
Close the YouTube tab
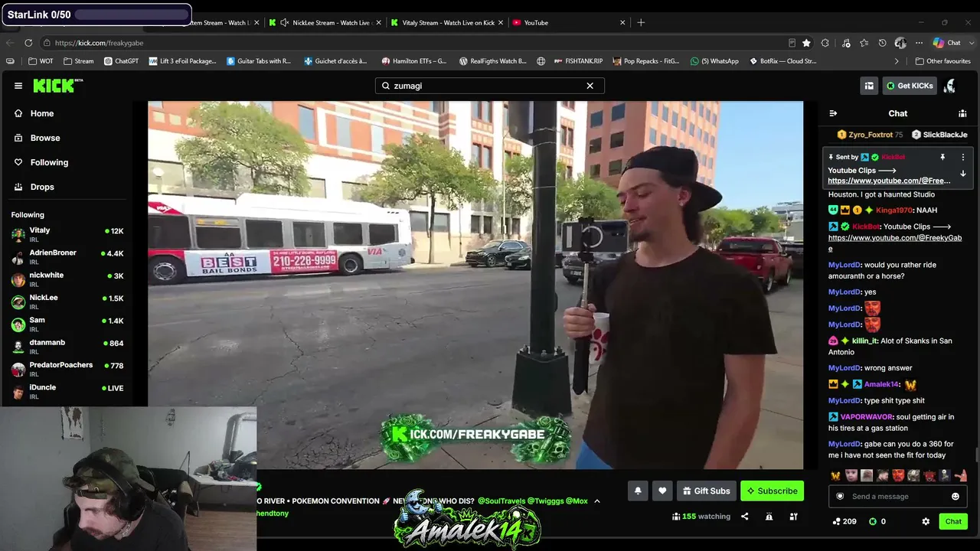(x=622, y=22)
